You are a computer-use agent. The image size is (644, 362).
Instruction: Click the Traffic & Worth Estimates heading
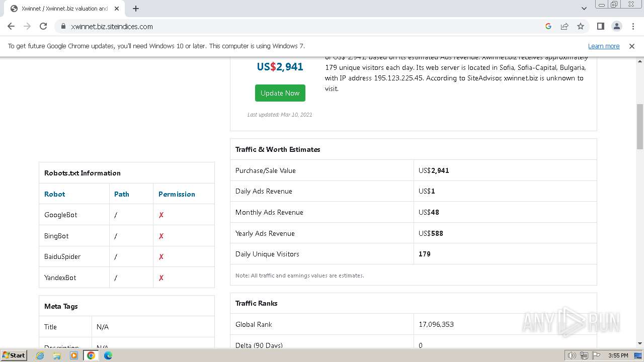278,149
